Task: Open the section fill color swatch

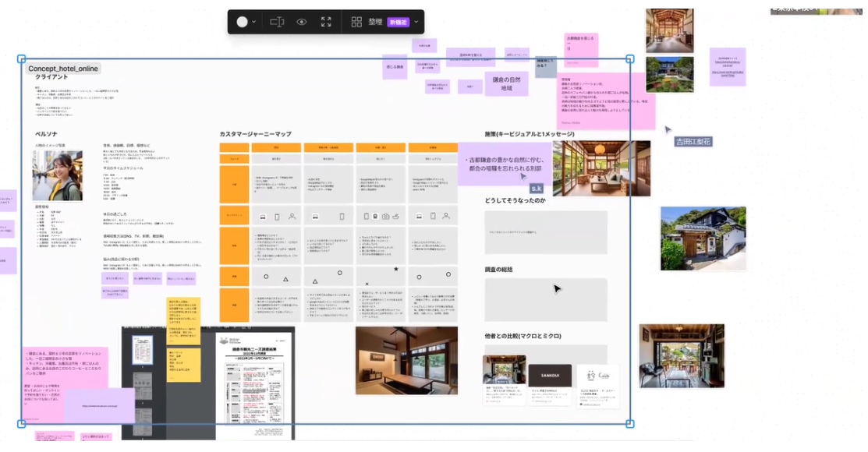Action: pyautogui.click(x=242, y=22)
